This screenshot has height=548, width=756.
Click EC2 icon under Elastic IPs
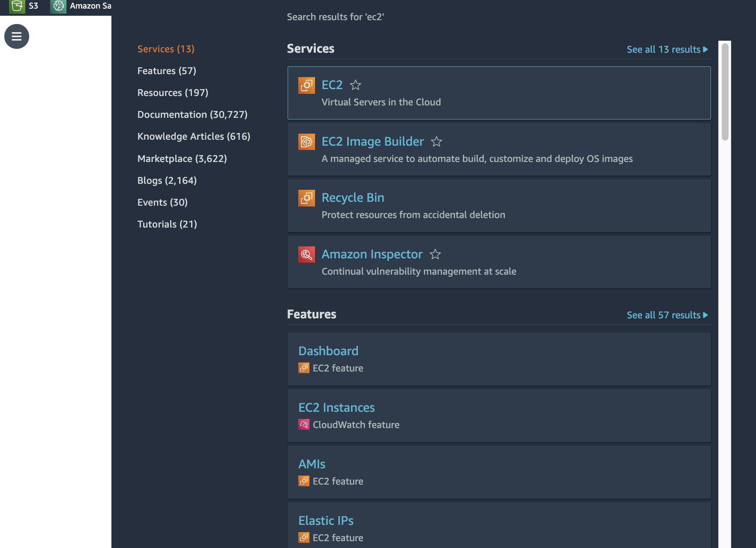tap(304, 538)
